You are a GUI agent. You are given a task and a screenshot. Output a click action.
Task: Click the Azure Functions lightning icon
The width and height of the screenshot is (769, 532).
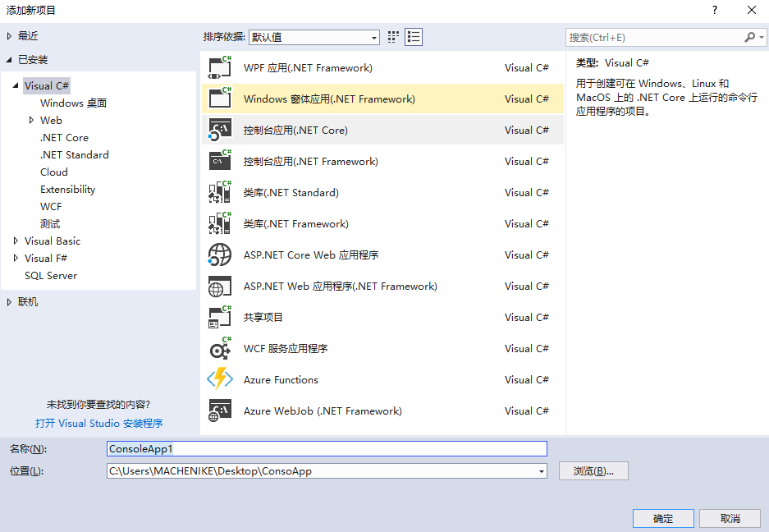click(220, 379)
